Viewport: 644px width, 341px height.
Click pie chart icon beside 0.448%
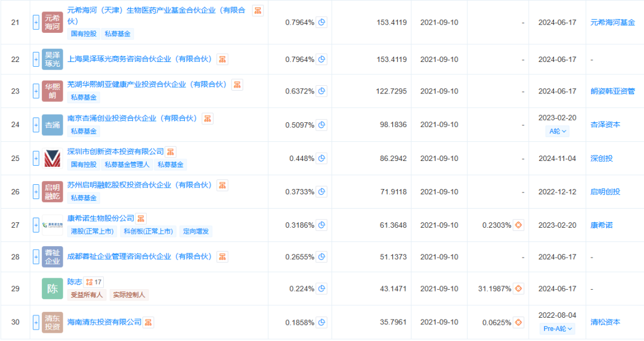coord(321,158)
